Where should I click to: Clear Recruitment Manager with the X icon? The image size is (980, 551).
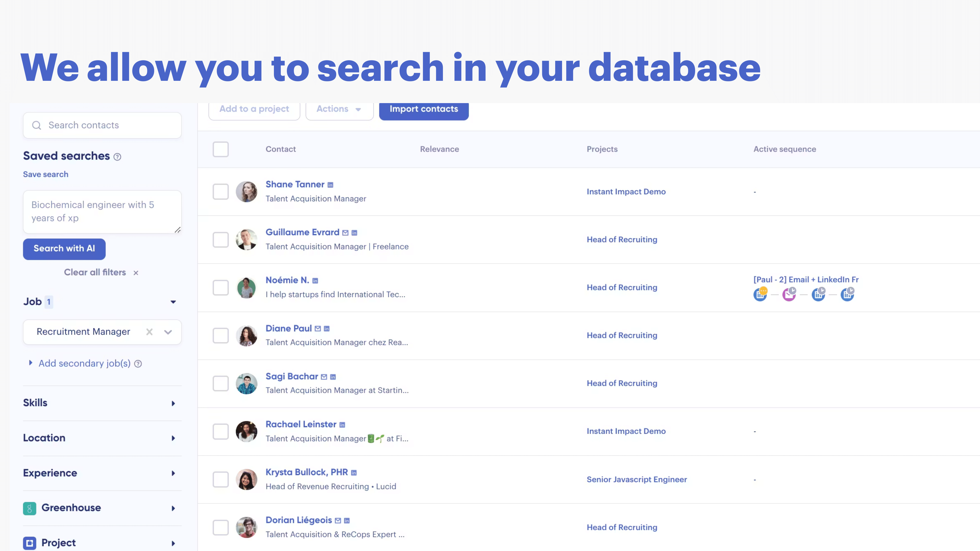click(x=149, y=332)
